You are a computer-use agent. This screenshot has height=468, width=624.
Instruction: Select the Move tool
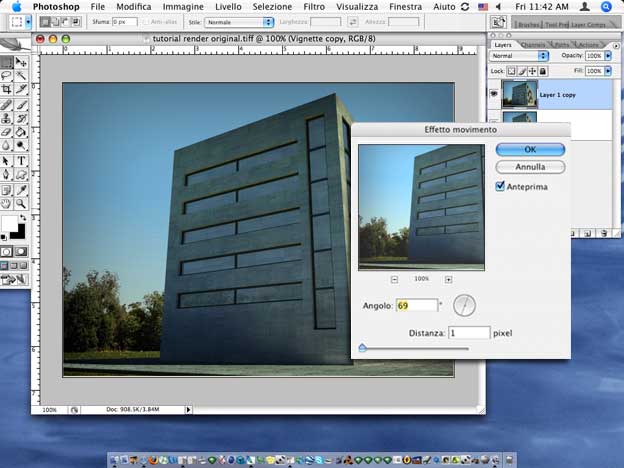tap(22, 62)
